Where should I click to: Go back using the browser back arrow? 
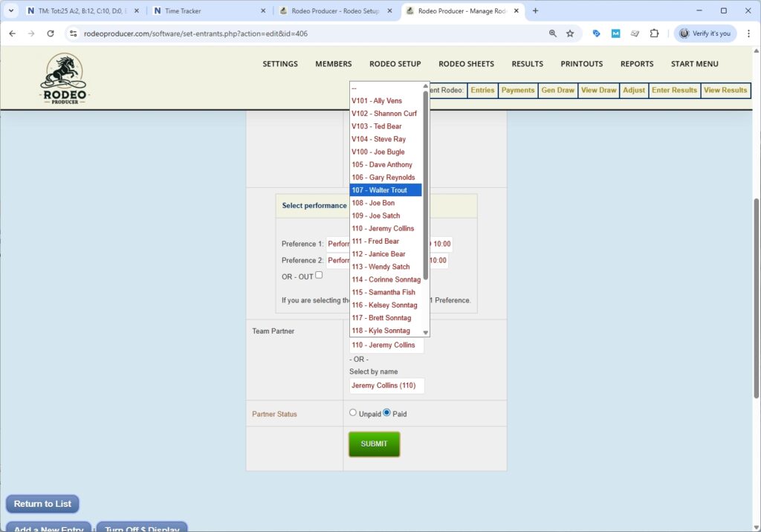click(x=13, y=33)
